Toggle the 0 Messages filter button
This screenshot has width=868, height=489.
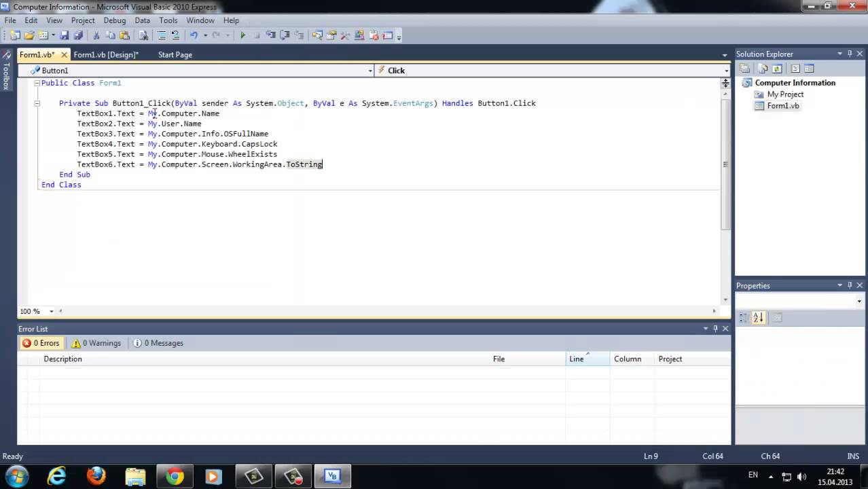[x=158, y=343]
